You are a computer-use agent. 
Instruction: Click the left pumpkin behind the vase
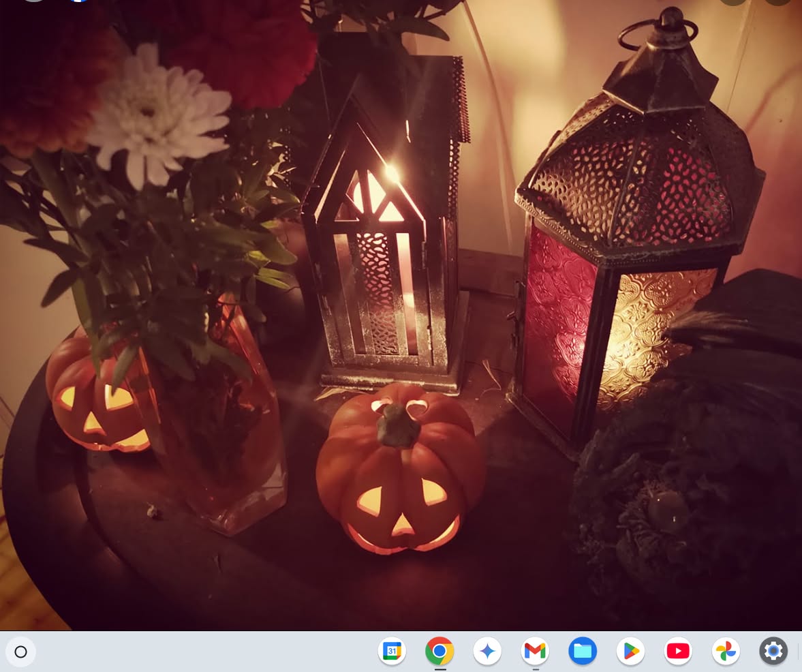click(89, 402)
